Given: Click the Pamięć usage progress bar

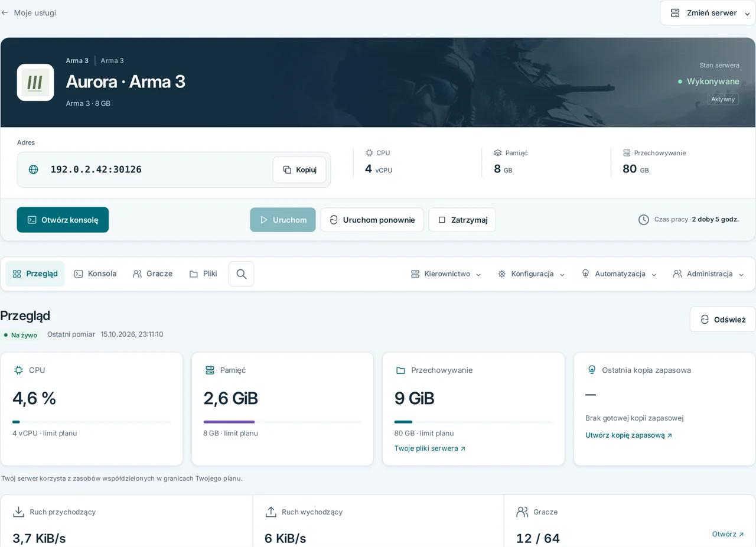Looking at the screenshot, I should (x=282, y=422).
